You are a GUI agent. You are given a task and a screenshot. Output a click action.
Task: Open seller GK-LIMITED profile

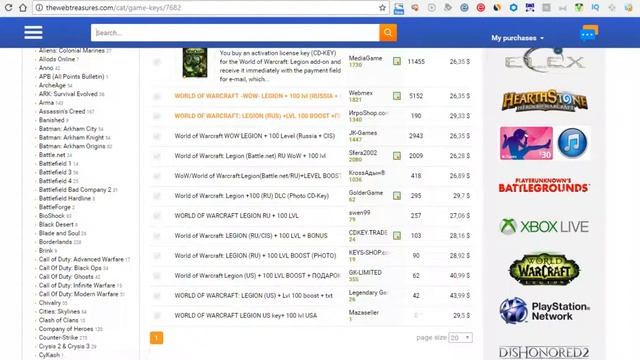(x=365, y=272)
